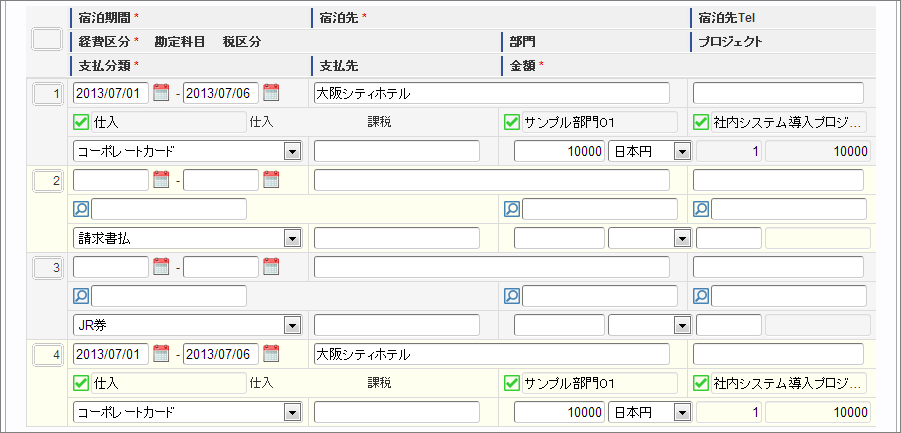The image size is (901, 433).
Task: Uncheck 社内システム導入プロジェクト checkbox in row 4
Action: pyautogui.click(x=701, y=383)
